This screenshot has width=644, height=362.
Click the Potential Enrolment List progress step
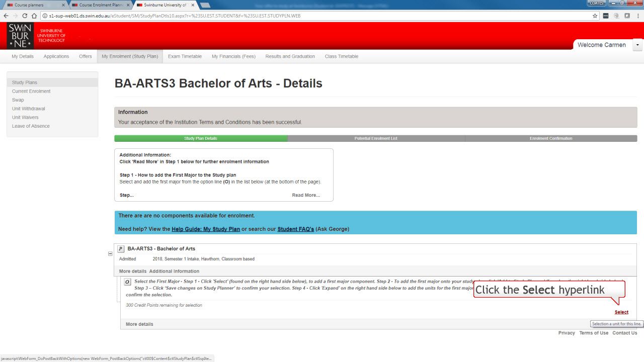(376, 138)
